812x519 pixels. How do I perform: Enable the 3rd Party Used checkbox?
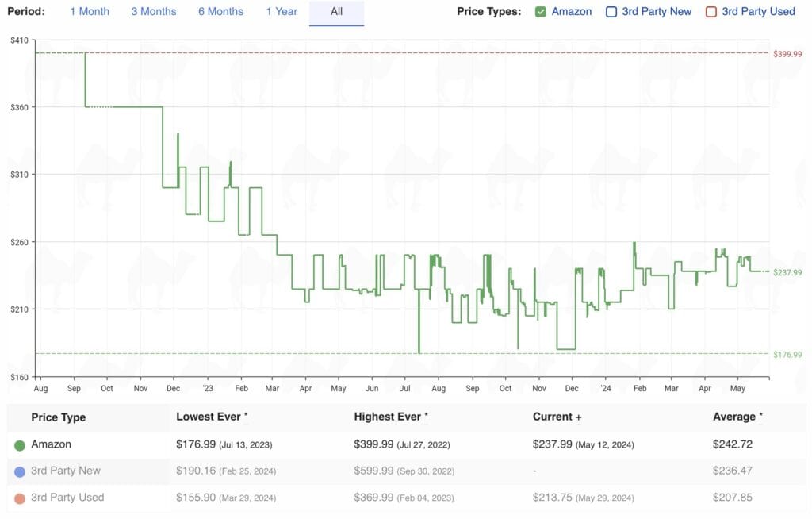click(x=711, y=12)
